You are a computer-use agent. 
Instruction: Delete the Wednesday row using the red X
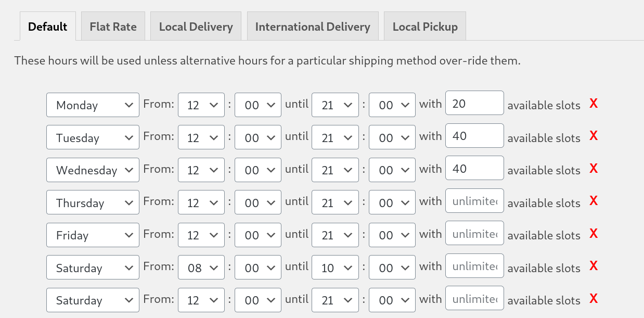coord(593,168)
